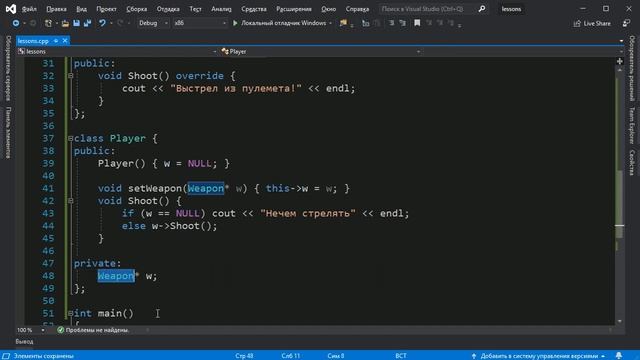Open the Расширения menu
Viewport: 640px width, 360px height.
click(x=294, y=9)
